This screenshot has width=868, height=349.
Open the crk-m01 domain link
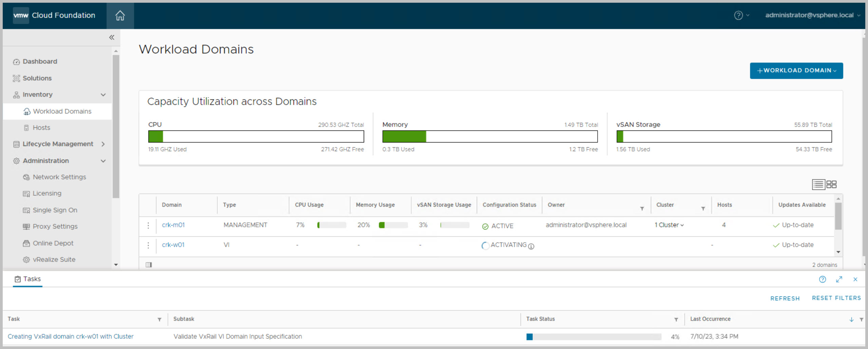173,225
